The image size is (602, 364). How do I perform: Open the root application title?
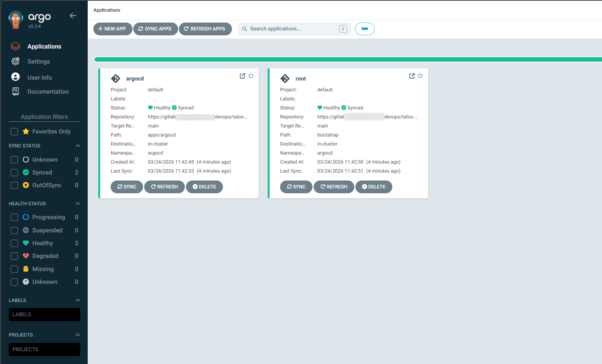point(300,79)
